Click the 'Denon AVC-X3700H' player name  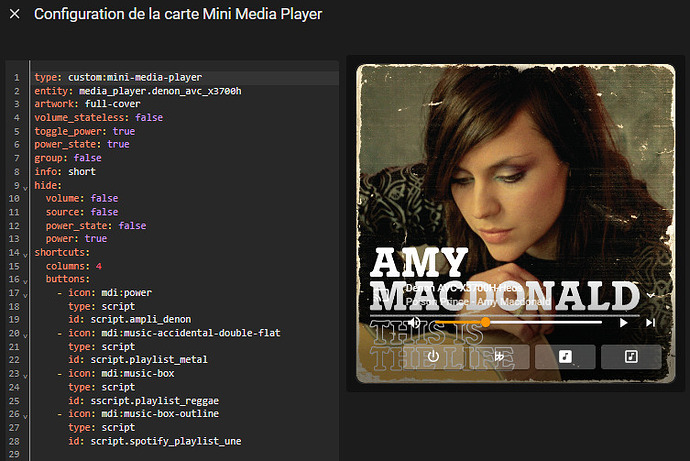tap(462, 288)
